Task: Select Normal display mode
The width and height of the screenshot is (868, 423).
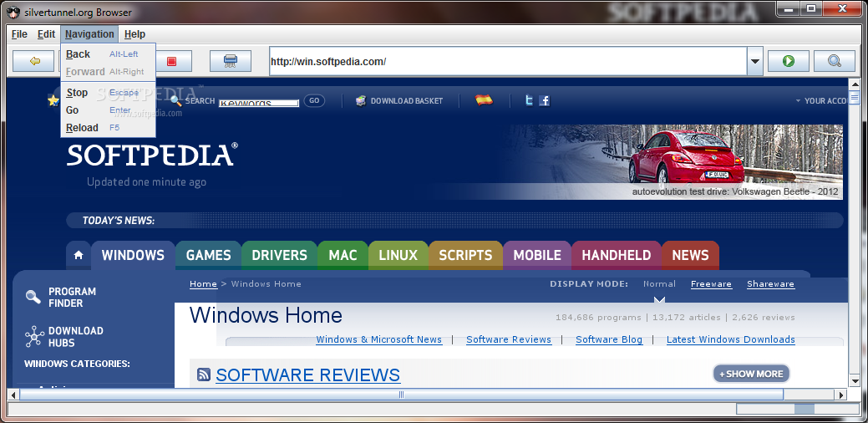Action: 659,284
